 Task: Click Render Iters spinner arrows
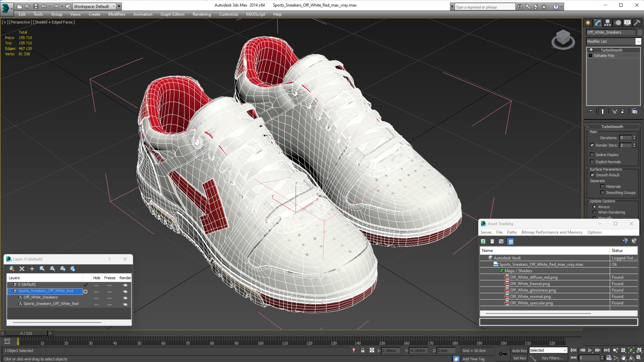634,145
